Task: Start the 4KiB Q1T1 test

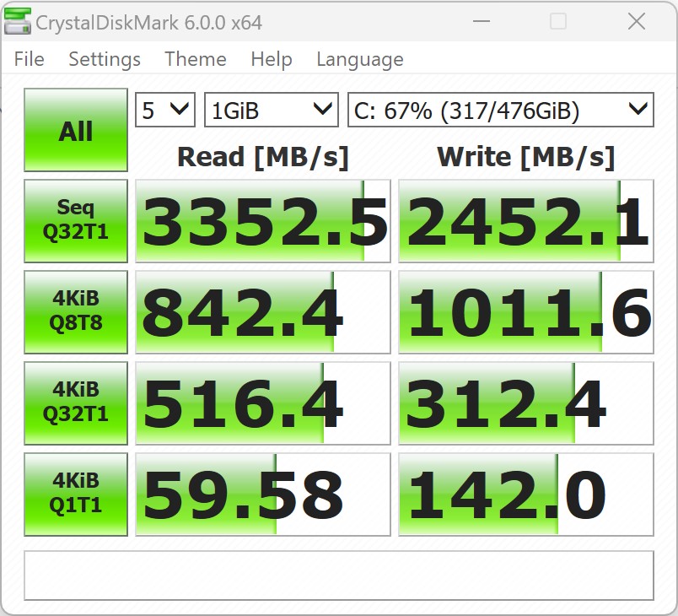Action: click(76, 494)
